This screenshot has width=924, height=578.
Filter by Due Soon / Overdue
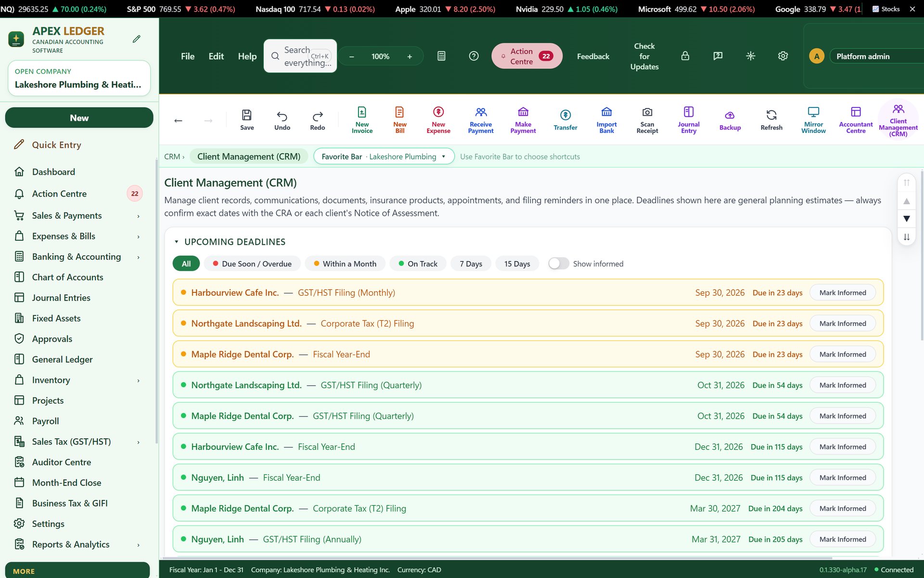click(x=252, y=263)
